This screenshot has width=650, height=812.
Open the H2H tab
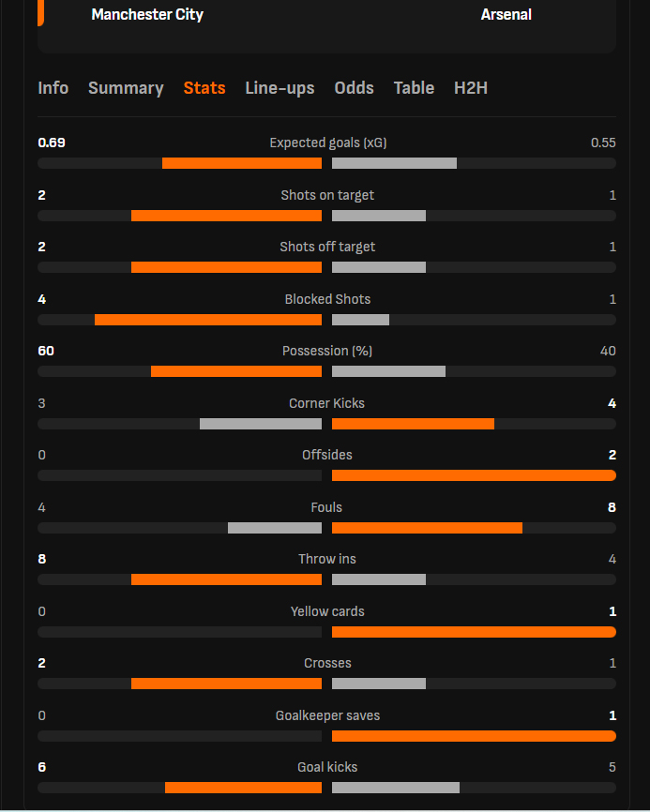(x=471, y=88)
